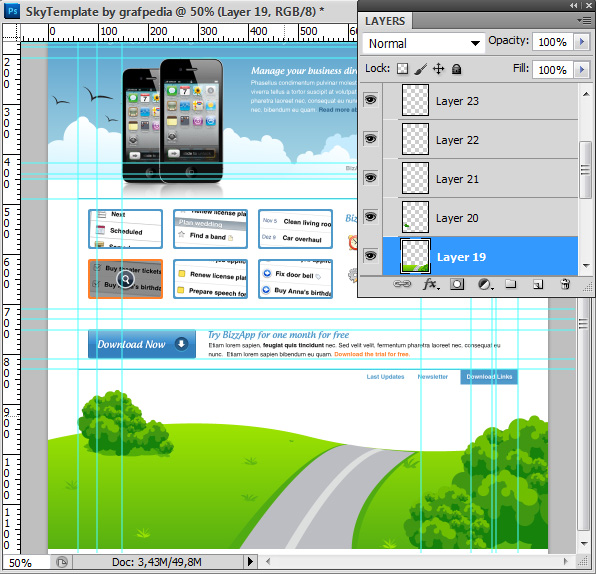Hide Layer 21 visibility eye
Viewport: 596px width, 574px height.
tap(371, 178)
